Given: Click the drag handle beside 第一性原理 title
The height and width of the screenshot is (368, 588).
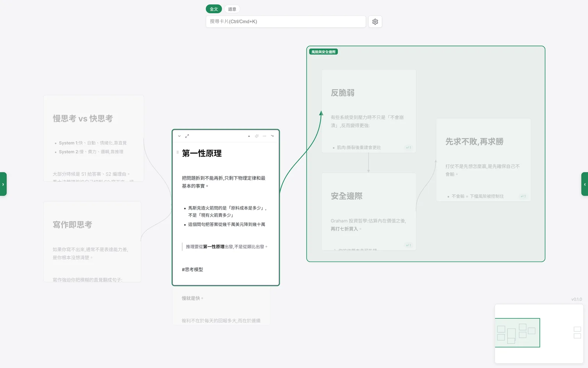Looking at the screenshot, I should (x=178, y=152).
